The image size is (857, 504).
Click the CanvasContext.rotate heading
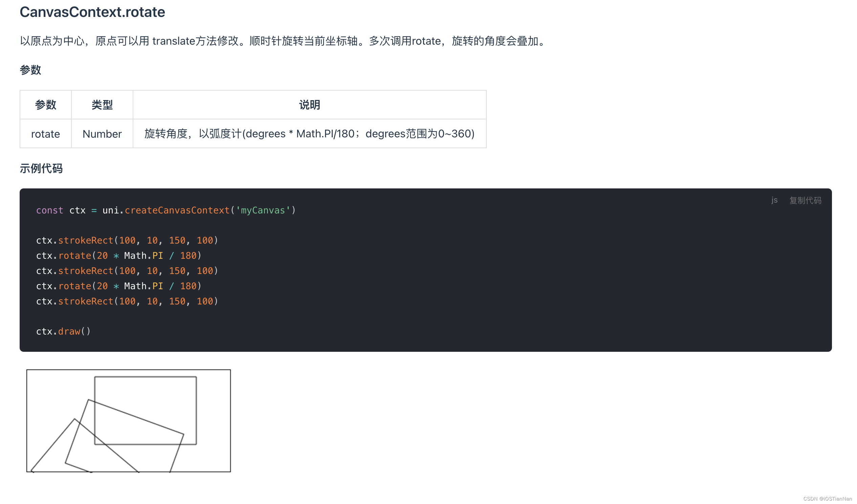tap(92, 12)
